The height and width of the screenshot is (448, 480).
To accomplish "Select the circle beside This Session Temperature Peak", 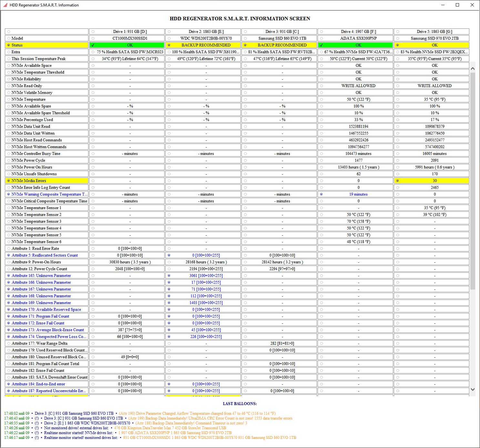I will [x=9, y=59].
